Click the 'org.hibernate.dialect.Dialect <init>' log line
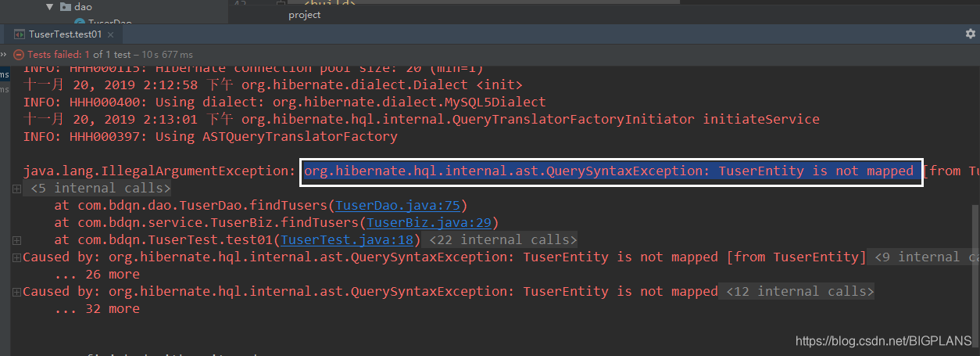The image size is (980, 356). [273, 85]
